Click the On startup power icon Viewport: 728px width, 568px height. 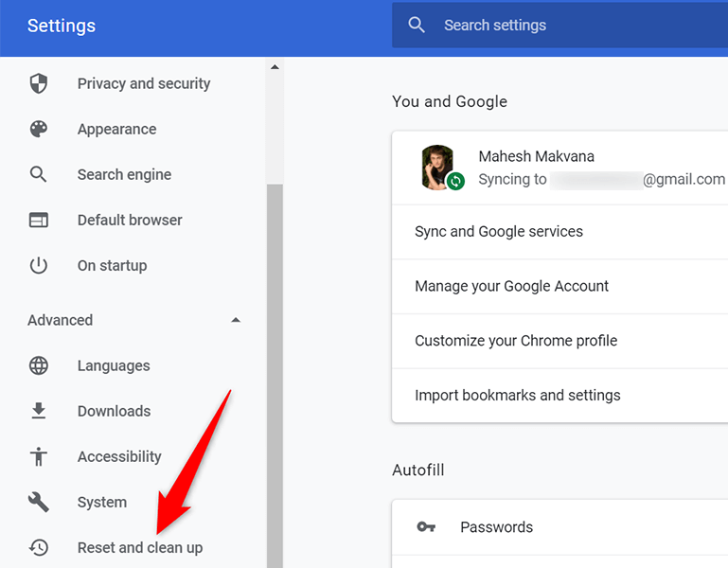pyautogui.click(x=38, y=265)
